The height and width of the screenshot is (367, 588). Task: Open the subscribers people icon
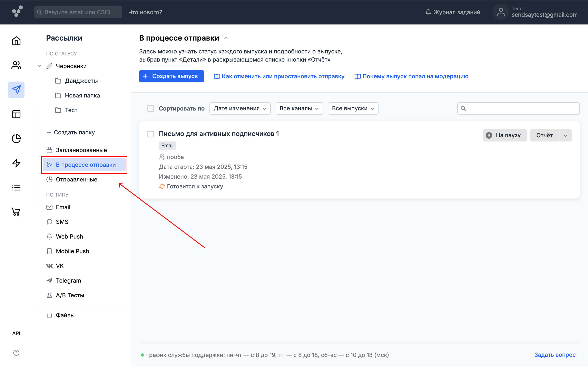tap(16, 65)
